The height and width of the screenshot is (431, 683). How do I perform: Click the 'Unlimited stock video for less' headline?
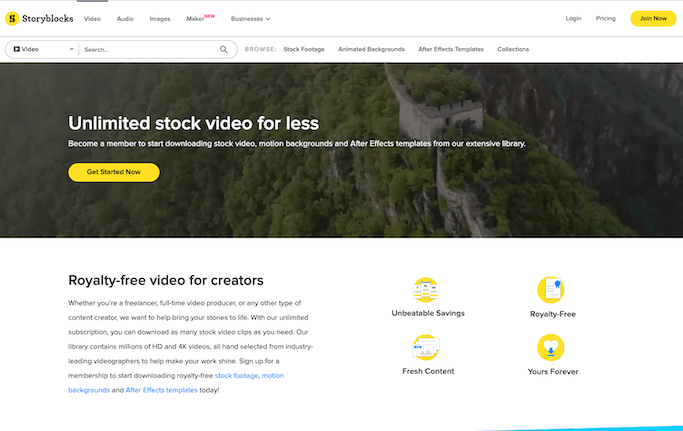[193, 123]
